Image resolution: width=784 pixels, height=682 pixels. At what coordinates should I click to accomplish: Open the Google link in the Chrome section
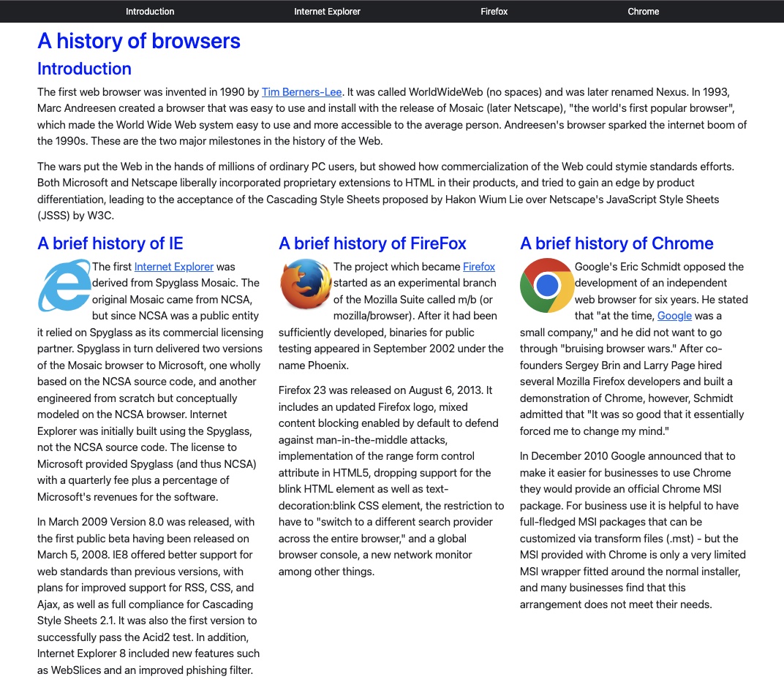(x=674, y=316)
